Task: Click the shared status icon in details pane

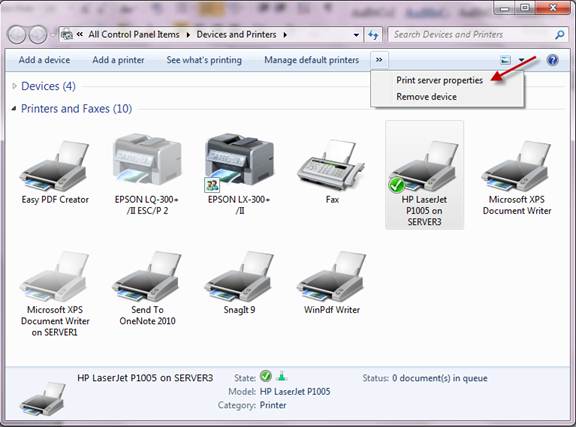Action: tap(281, 376)
